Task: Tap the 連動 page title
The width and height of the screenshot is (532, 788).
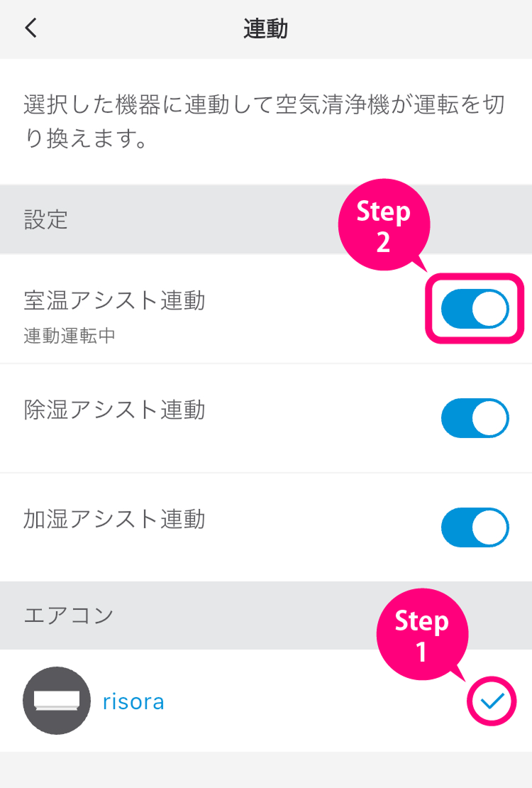Action: 265,28
